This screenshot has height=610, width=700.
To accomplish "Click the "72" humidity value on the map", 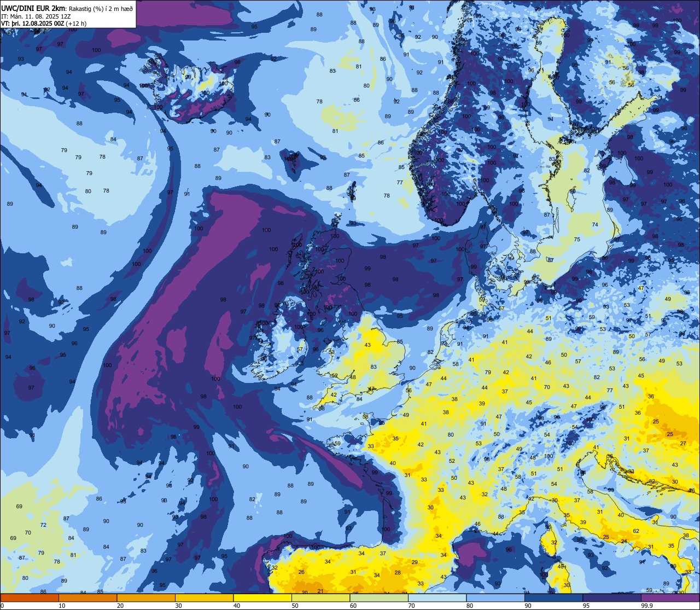I will [43, 525].
